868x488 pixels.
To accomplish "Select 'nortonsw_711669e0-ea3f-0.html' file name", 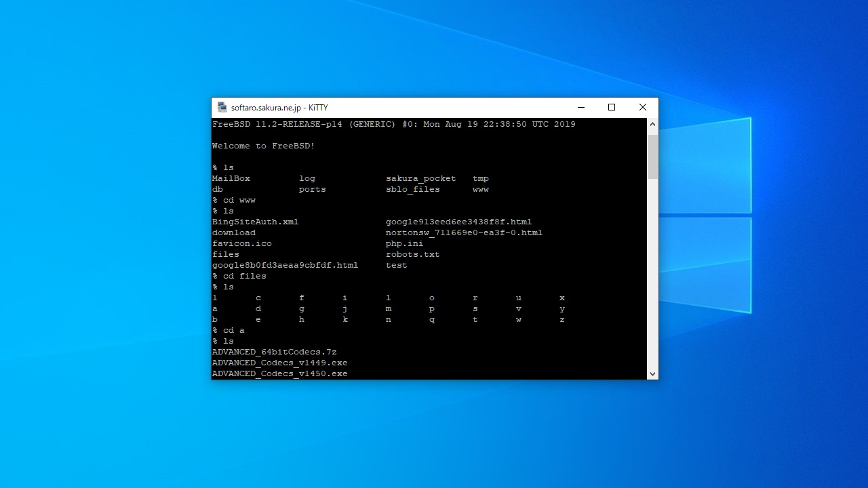I will click(465, 232).
